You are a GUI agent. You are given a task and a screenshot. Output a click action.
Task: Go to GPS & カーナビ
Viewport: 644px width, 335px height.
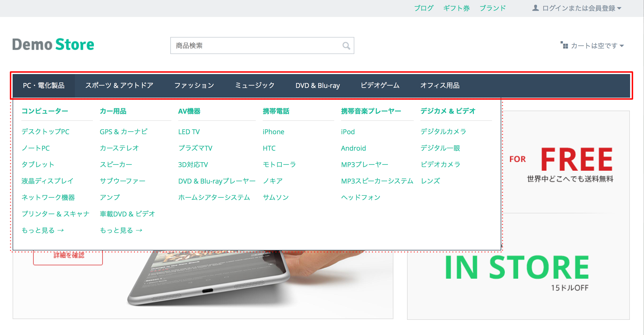[x=124, y=132]
